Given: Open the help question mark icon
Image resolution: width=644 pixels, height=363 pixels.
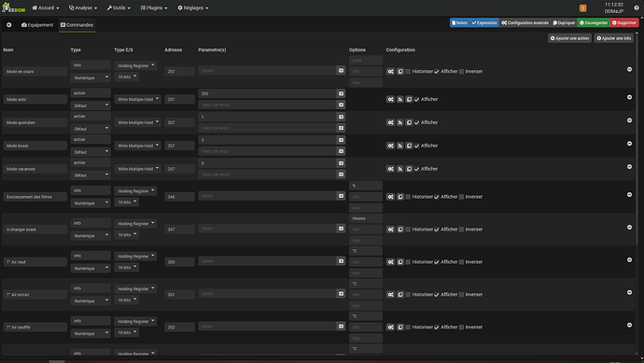Looking at the screenshot, I should 637,7.
